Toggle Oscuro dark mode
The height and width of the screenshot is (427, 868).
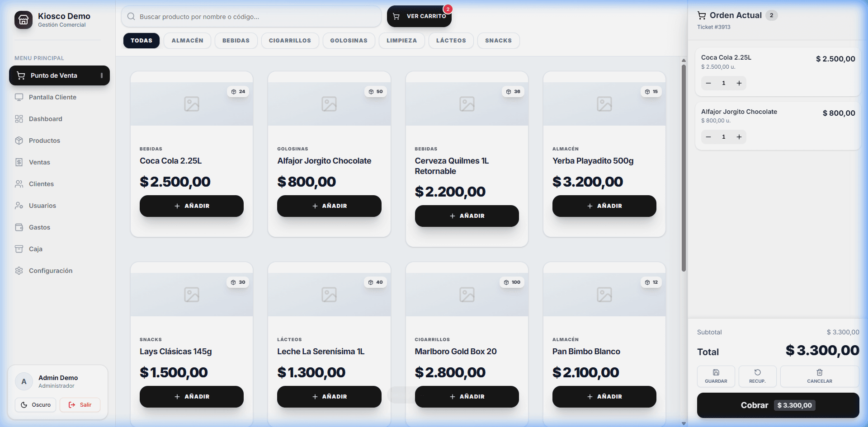coord(35,405)
